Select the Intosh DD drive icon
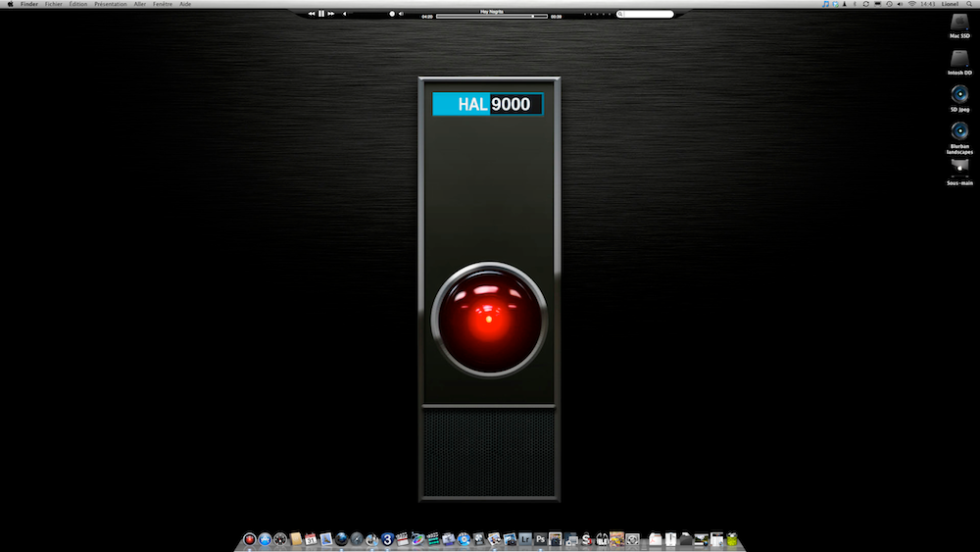The image size is (980, 552). tap(959, 61)
